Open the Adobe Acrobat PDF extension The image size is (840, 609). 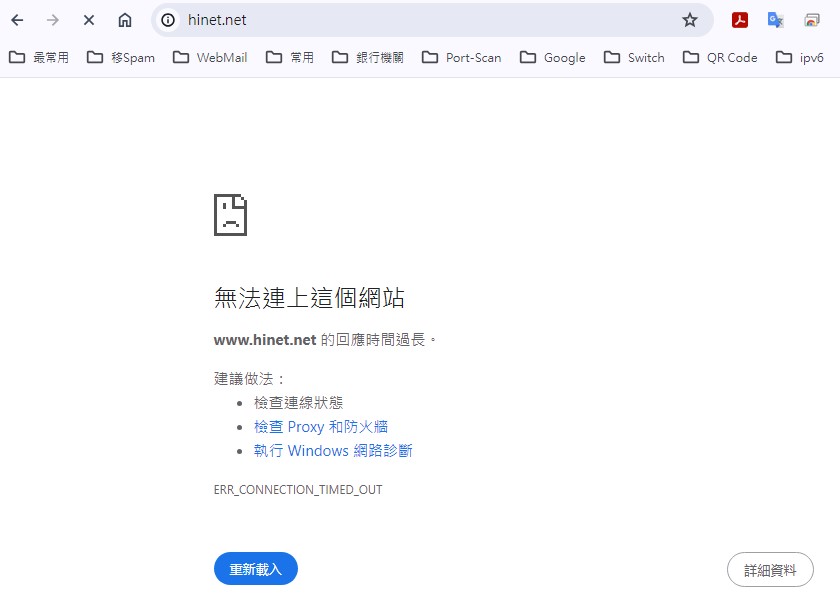(740, 20)
